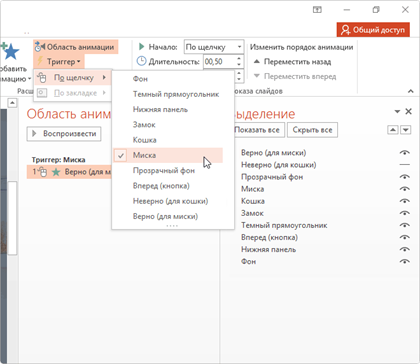Hide 'Замок' object via eye icon
The height and width of the screenshot is (364, 420).
pos(404,213)
